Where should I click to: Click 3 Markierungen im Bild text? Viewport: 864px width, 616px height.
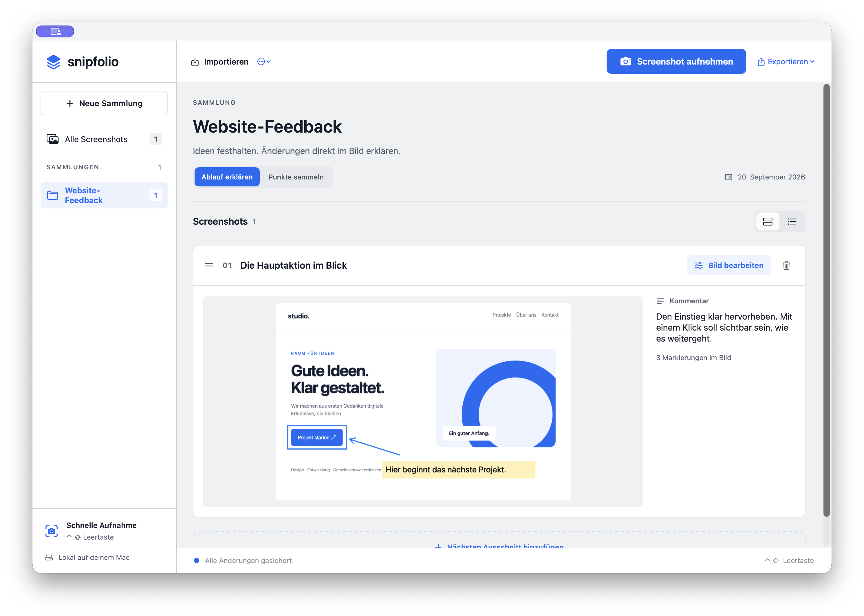tap(693, 358)
